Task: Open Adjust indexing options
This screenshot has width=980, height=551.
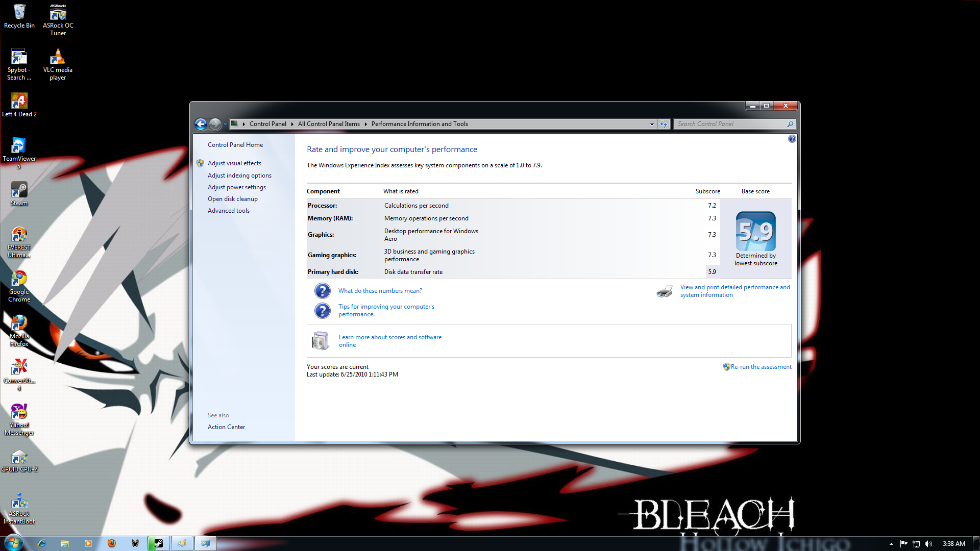Action: [239, 176]
